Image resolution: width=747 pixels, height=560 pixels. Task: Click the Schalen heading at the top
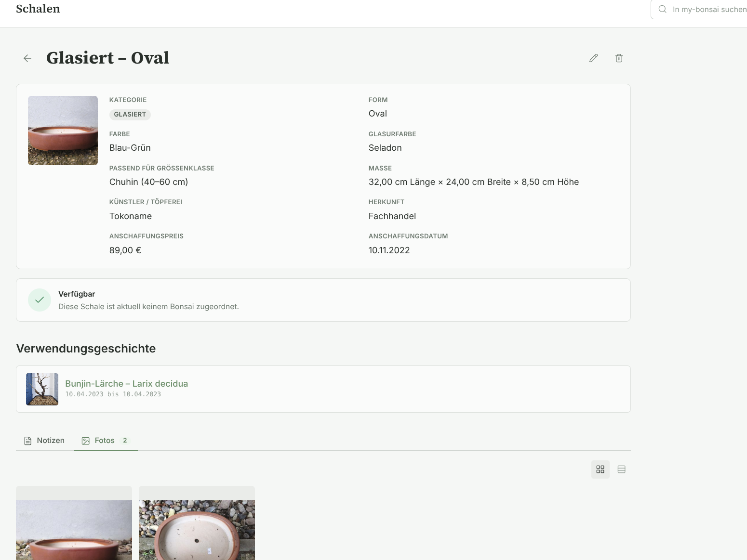click(38, 9)
